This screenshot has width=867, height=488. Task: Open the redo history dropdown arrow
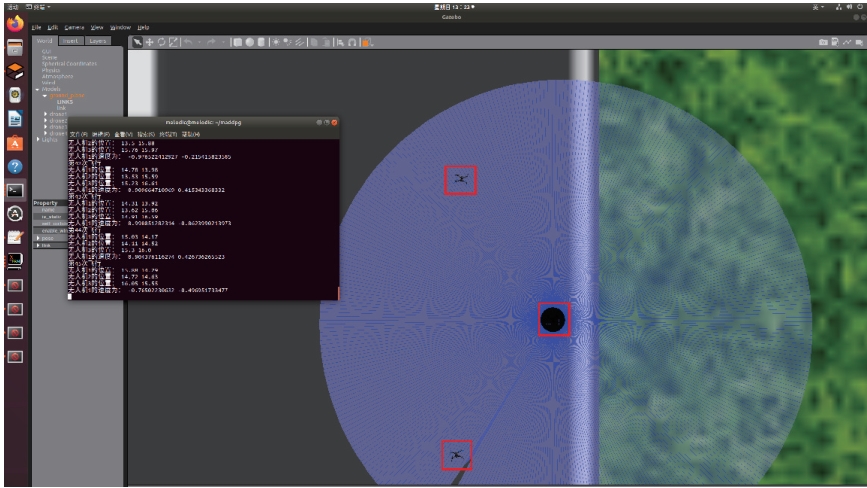pyautogui.click(x=223, y=42)
